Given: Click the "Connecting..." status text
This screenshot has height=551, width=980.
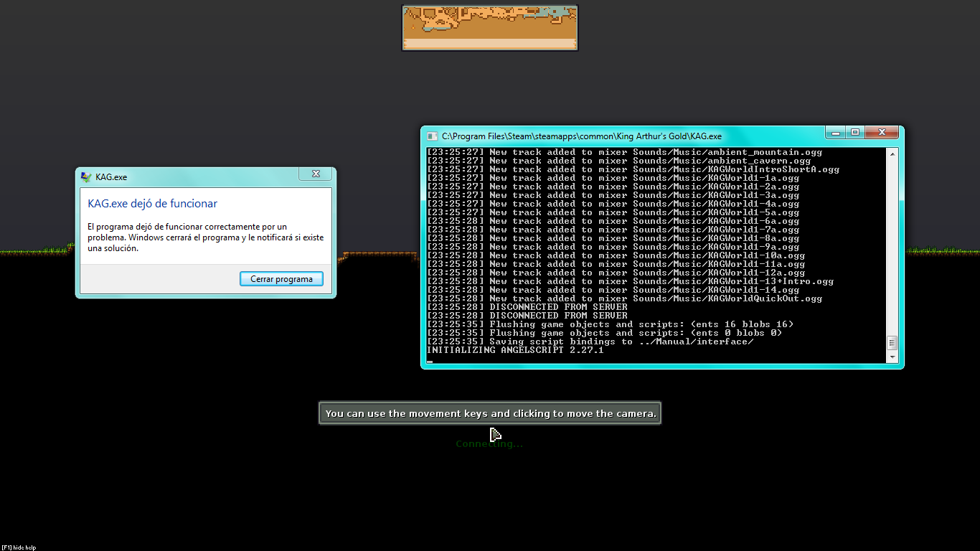Looking at the screenshot, I should pyautogui.click(x=489, y=444).
